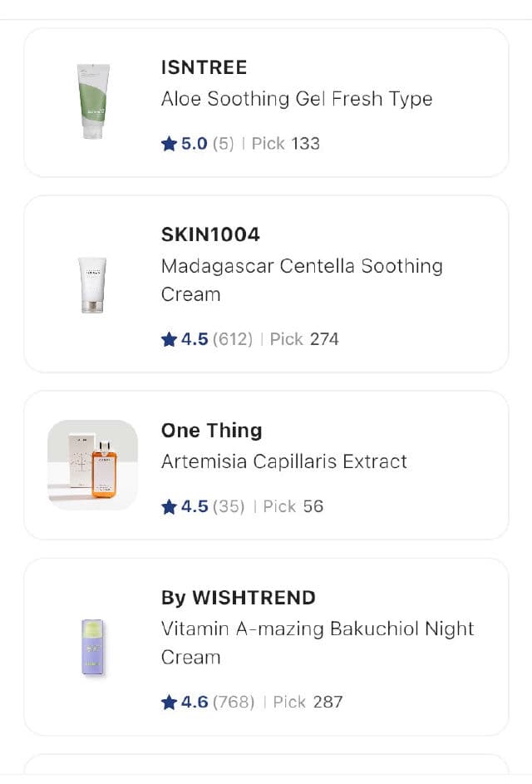Image resolution: width=532 pixels, height=784 pixels.
Task: Click the star icon beside ISNTREE's 5.0 rating
Action: point(170,144)
